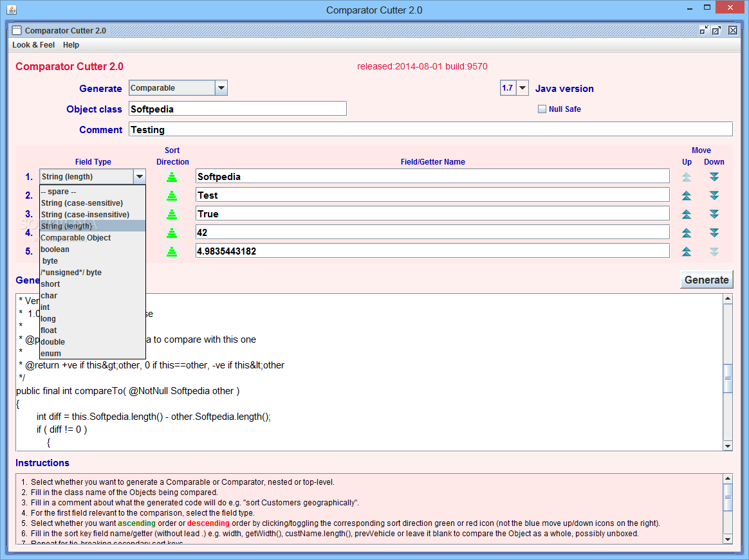Click the Object class input field
Screen dimensions: 749x560
(x=237, y=109)
